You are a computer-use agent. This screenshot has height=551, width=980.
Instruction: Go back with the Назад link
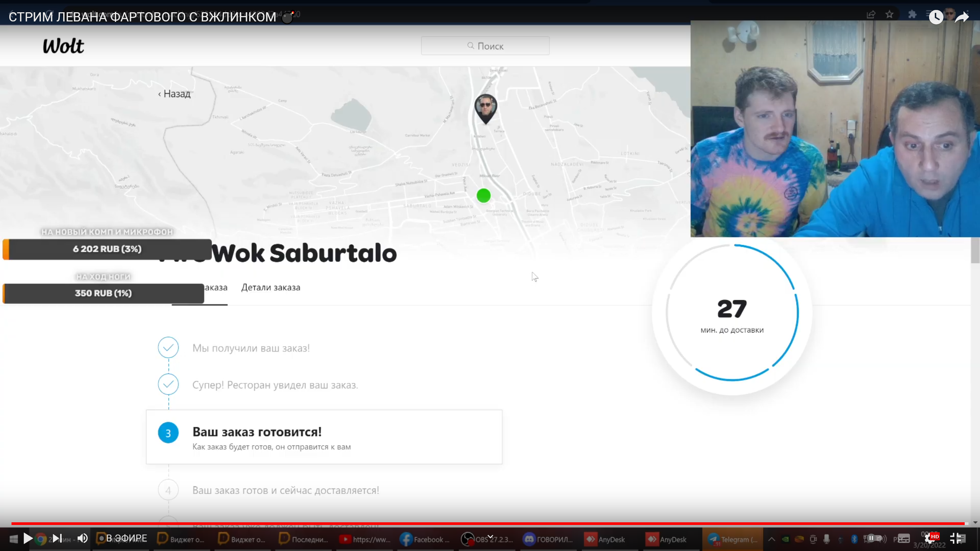(x=174, y=94)
